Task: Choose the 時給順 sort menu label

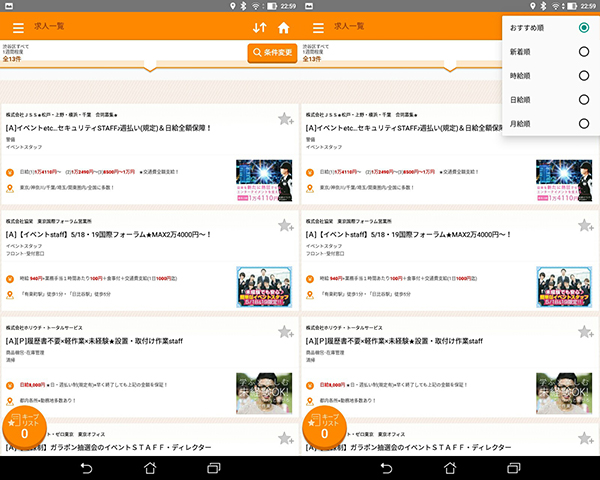Action: pyautogui.click(x=520, y=76)
